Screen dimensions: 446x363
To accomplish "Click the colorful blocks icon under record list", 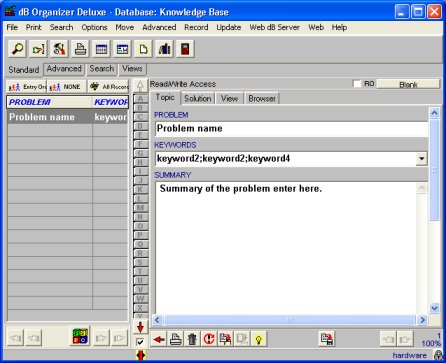I will pos(80,336).
